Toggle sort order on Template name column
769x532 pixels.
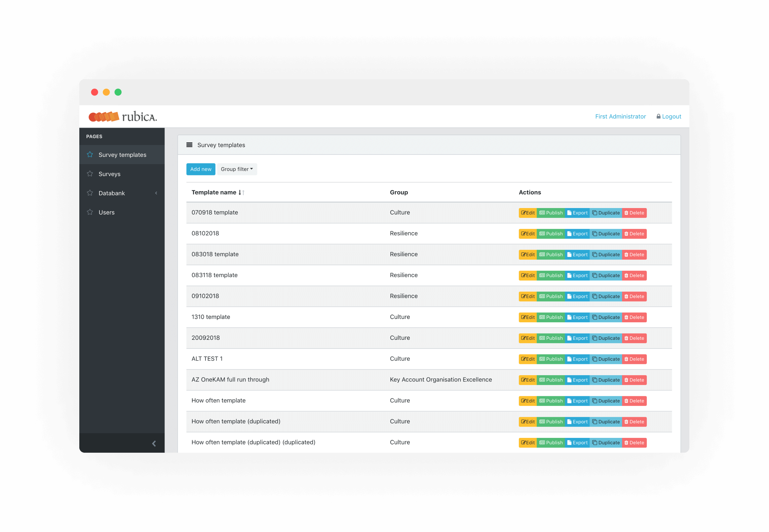(241, 192)
